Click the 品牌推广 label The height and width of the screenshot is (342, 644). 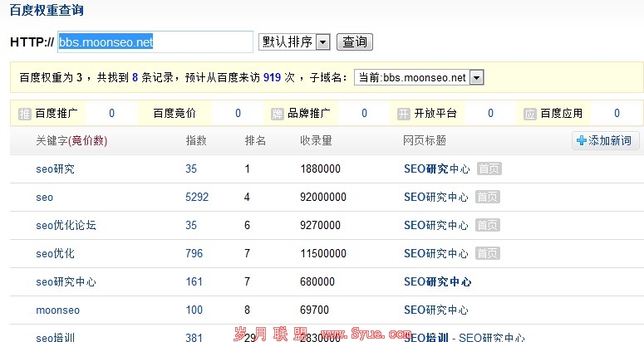(309, 113)
